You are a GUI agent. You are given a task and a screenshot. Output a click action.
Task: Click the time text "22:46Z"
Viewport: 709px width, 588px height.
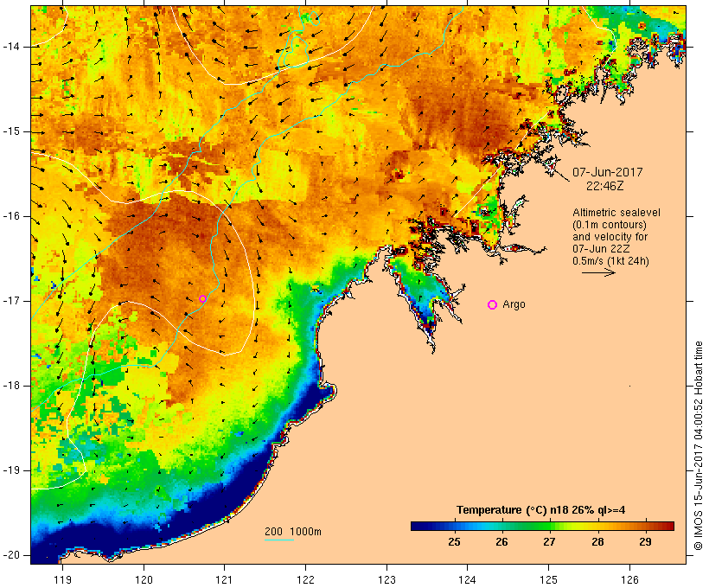(605, 186)
